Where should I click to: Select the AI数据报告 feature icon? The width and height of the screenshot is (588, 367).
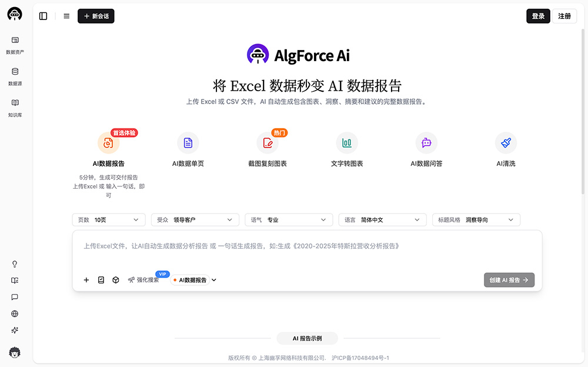[x=108, y=143]
